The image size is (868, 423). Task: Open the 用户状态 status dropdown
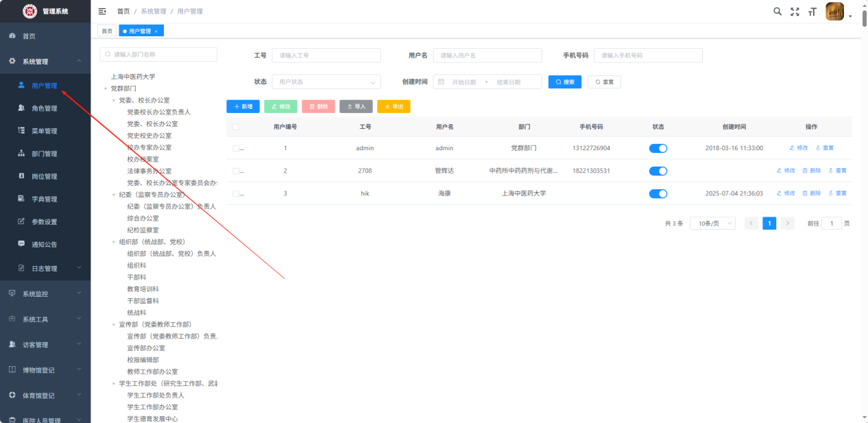click(x=326, y=82)
